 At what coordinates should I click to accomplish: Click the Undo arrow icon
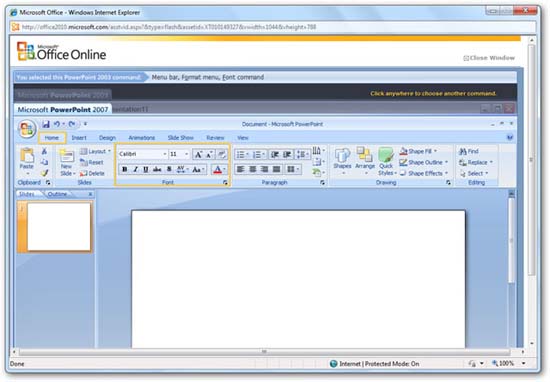coord(57,124)
